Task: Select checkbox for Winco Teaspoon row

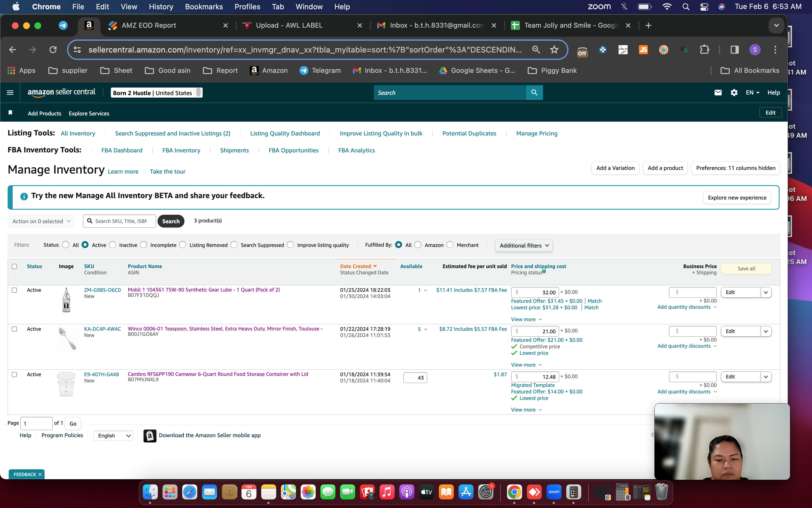Action: tap(14, 329)
